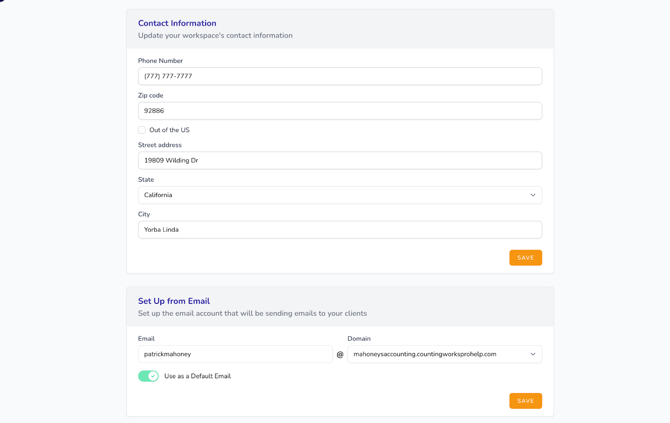Screen dimensions: 670x423
Task: Click the City field showing Yorba Linda
Action: (339, 229)
